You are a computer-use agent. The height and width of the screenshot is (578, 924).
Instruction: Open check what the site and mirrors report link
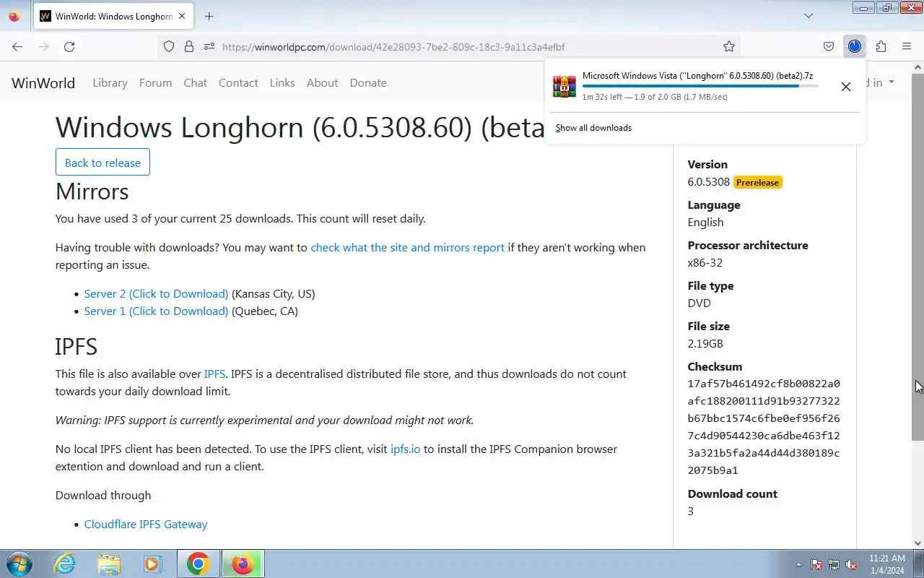407,248
